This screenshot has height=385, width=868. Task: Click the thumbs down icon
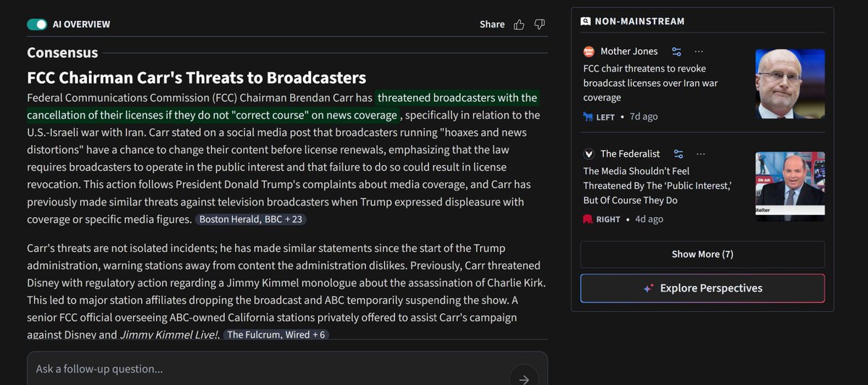[539, 24]
